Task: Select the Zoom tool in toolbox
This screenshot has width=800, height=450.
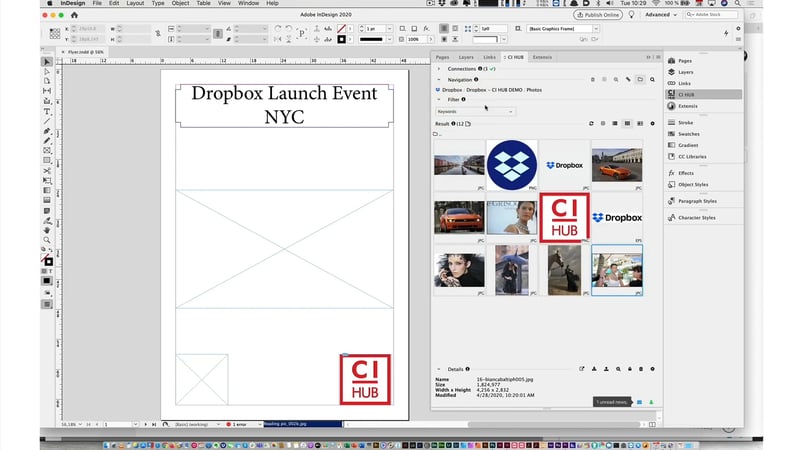Action: click(47, 240)
